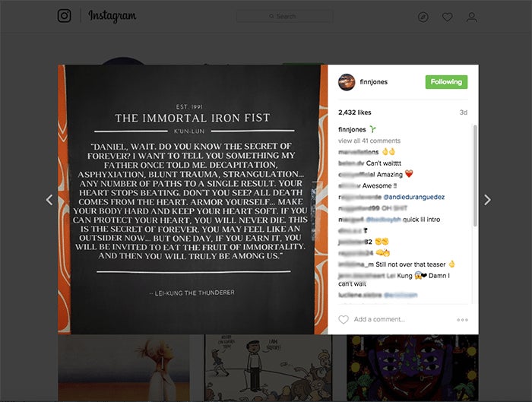
Task: Go to next post with right arrow
Action: pyautogui.click(x=487, y=200)
